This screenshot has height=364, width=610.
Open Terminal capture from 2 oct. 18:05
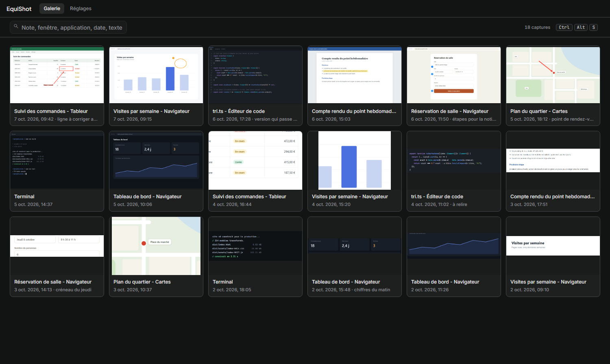(x=255, y=256)
